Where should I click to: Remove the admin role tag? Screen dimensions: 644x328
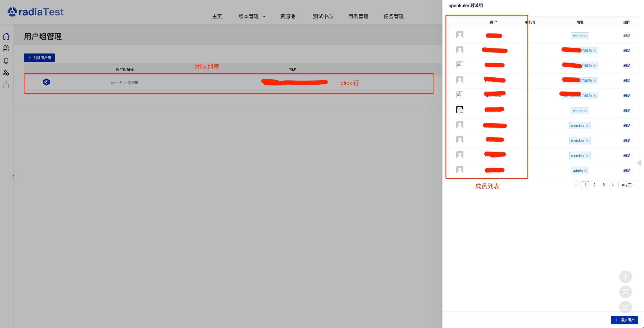[585, 171]
